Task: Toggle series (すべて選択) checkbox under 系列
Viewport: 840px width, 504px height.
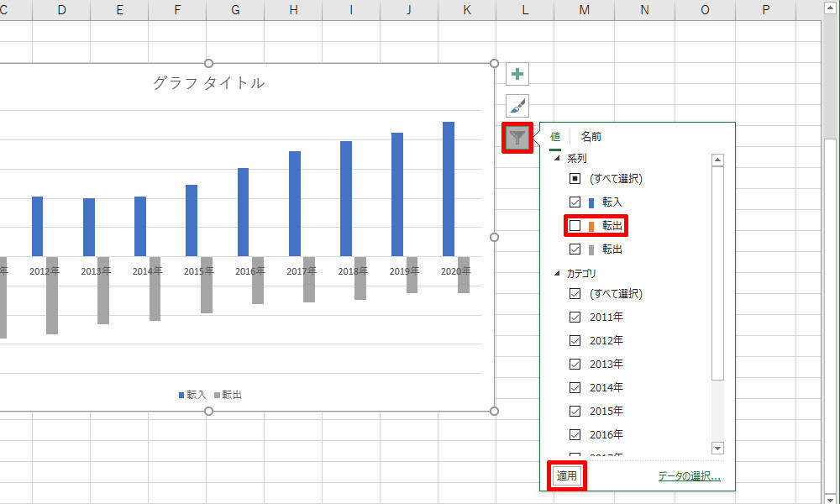Action: (x=575, y=178)
